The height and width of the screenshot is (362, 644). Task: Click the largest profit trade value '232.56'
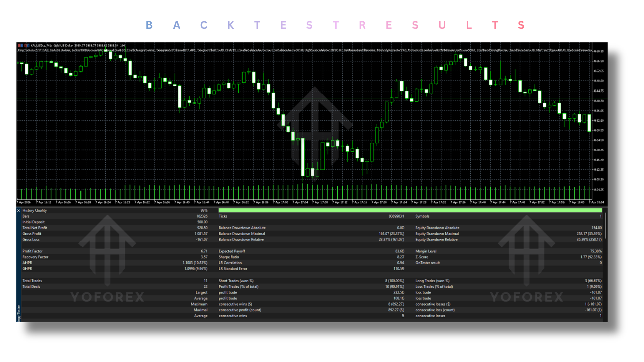click(x=399, y=292)
